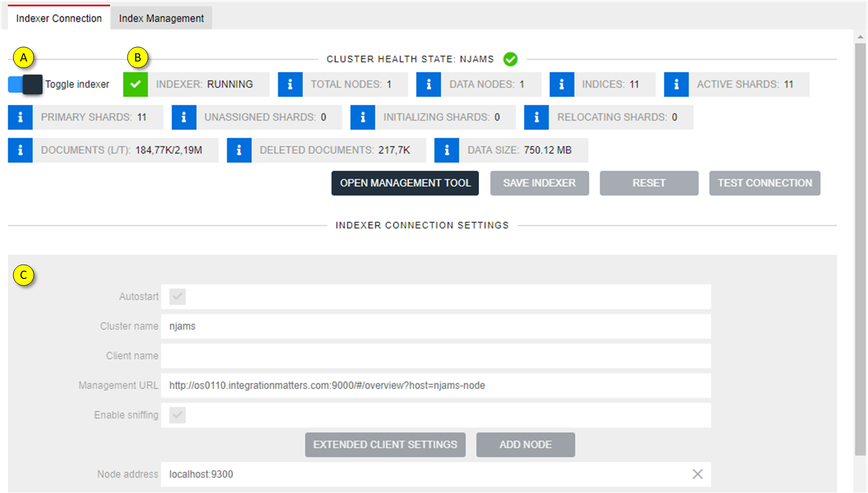This screenshot has height=493, width=868.
Task: Click the Active Shards info icon
Action: pos(676,85)
